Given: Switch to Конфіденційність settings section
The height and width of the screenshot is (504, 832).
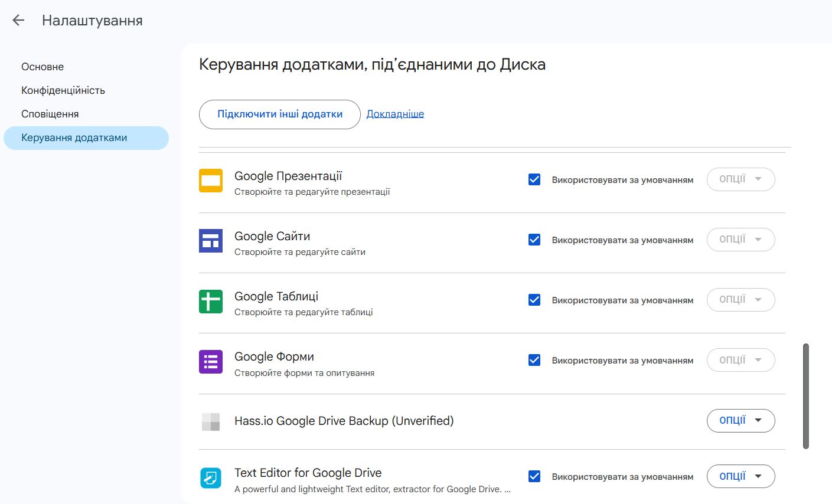Looking at the screenshot, I should [x=63, y=90].
